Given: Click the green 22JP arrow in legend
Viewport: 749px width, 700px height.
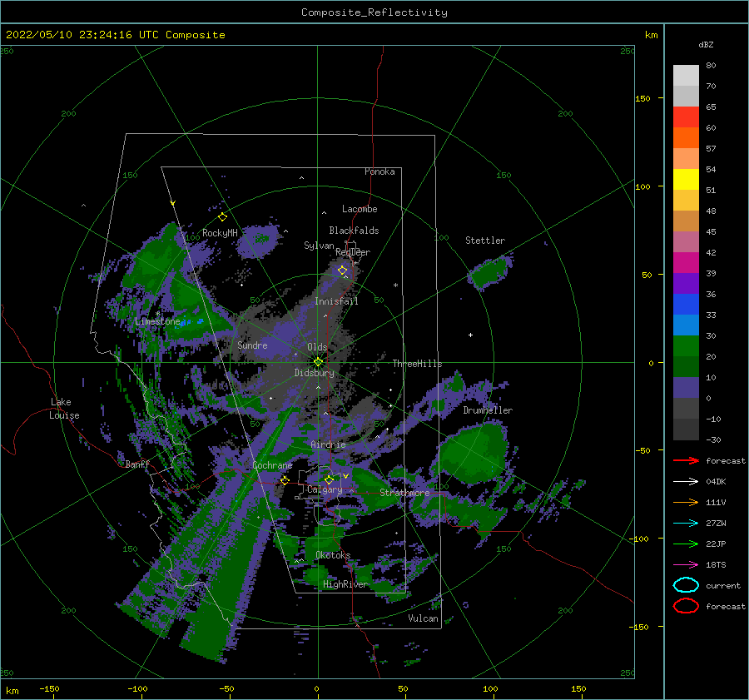Looking at the screenshot, I should tap(686, 544).
